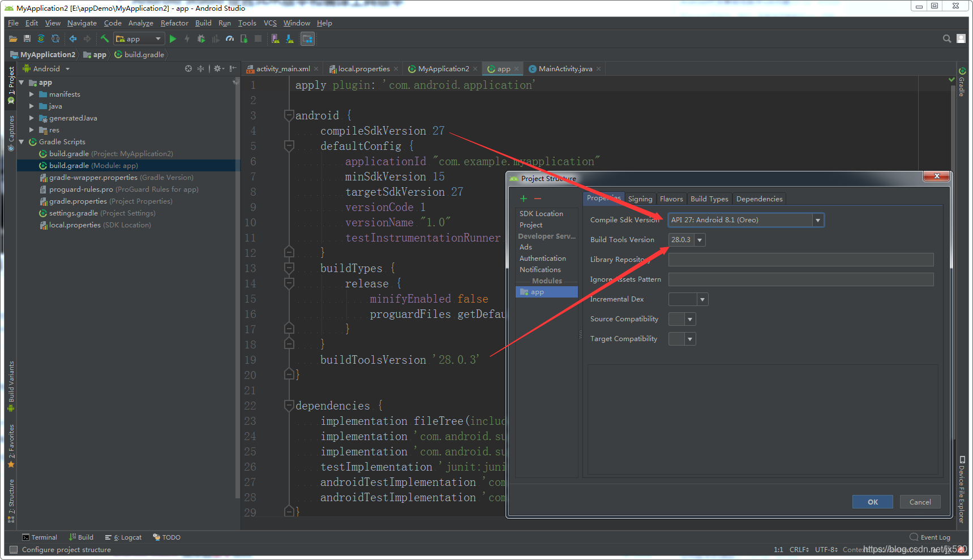Click the Search Everywhere magnifier icon

coord(947,38)
